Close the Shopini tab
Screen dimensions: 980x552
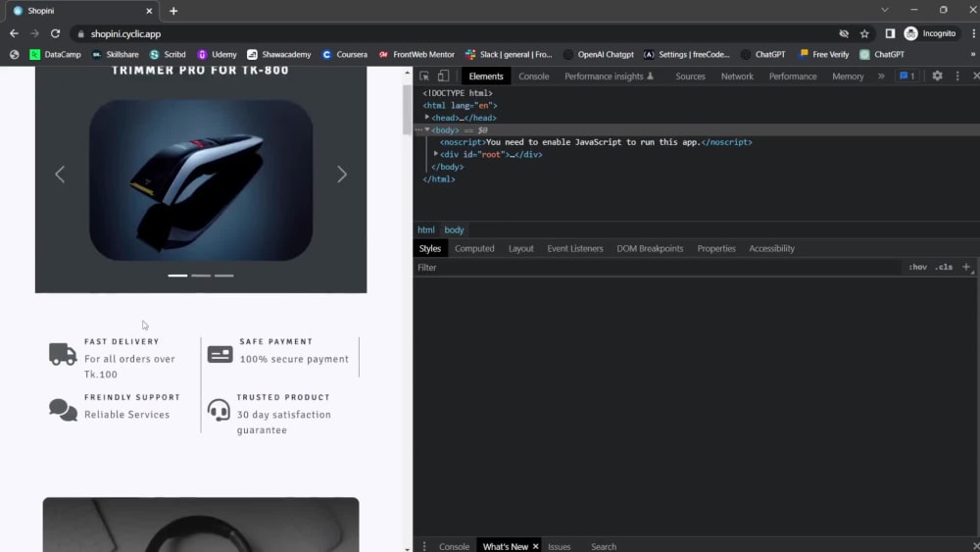pos(149,11)
